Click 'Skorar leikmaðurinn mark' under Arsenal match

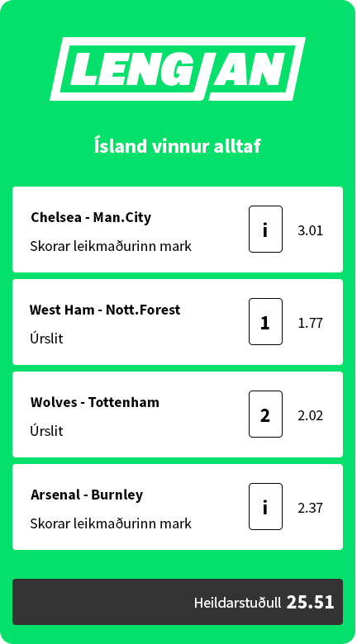pyautogui.click(x=111, y=523)
